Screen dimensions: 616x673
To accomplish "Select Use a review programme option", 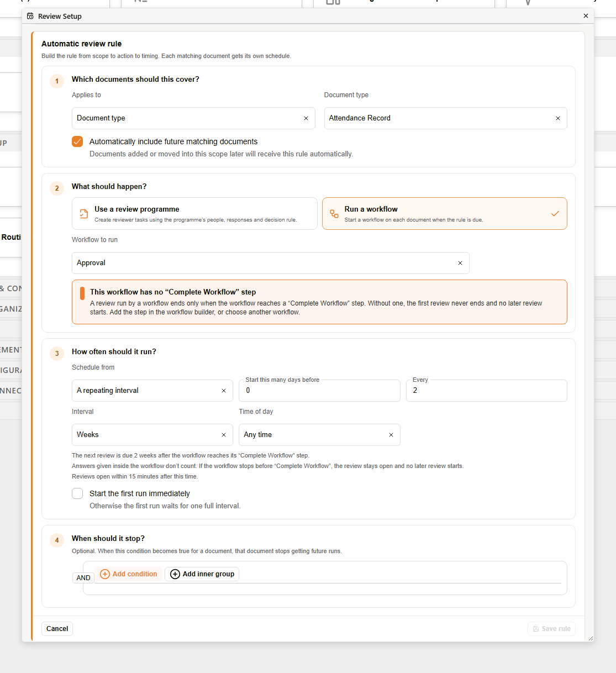I will (x=194, y=214).
